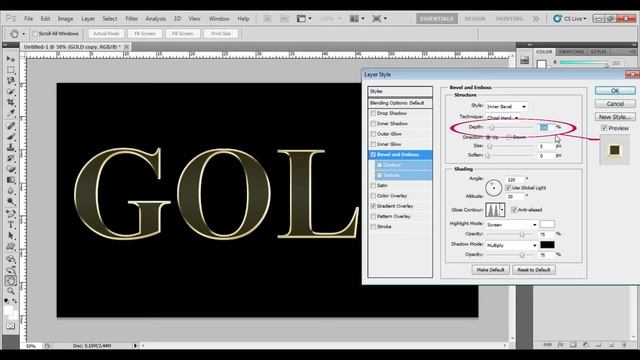Uncheck the Gradient Overlay checkbox
The height and width of the screenshot is (360, 640).
coord(373,206)
